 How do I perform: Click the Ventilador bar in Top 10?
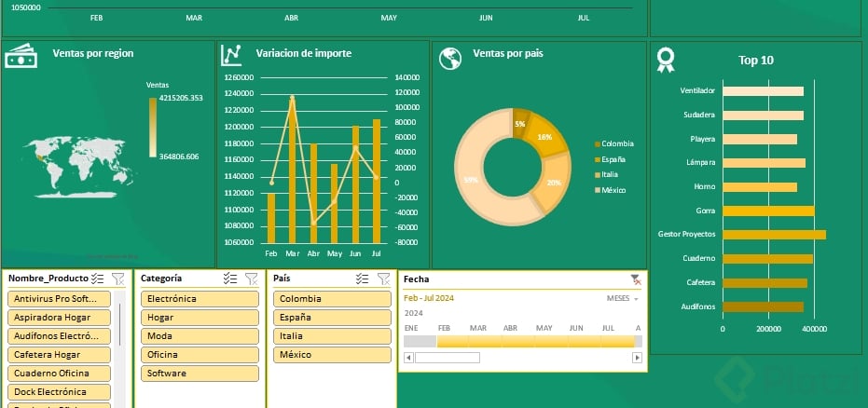tap(763, 91)
